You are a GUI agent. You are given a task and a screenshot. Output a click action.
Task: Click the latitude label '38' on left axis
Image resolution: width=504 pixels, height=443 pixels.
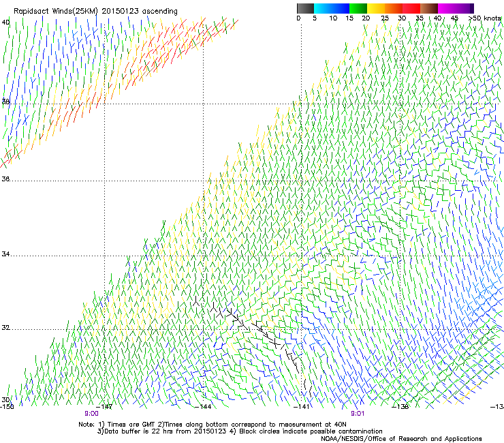point(5,102)
